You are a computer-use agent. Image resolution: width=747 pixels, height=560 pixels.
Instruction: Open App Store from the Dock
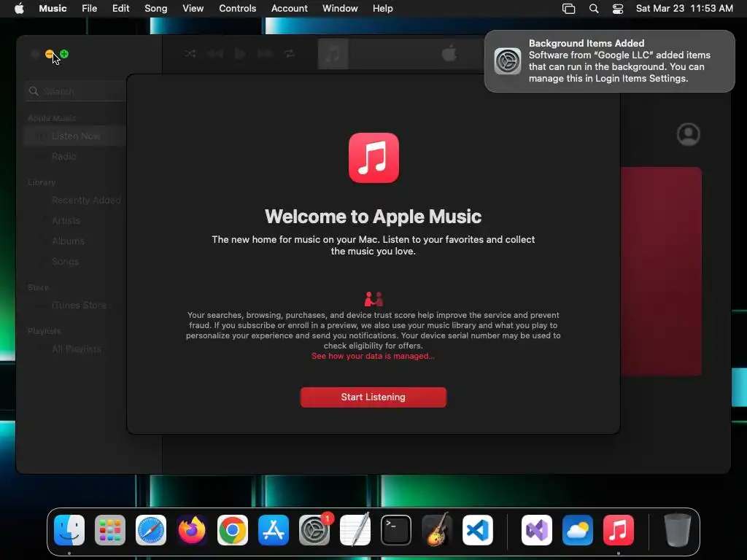click(x=274, y=530)
